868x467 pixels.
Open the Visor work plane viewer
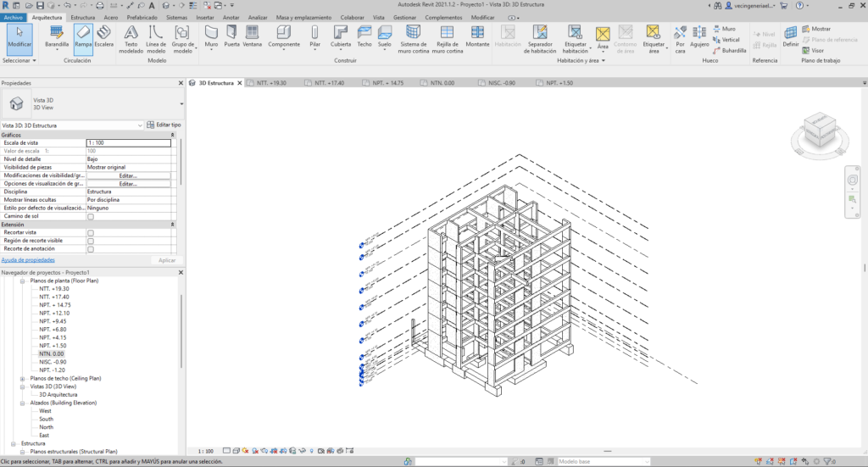(813, 50)
